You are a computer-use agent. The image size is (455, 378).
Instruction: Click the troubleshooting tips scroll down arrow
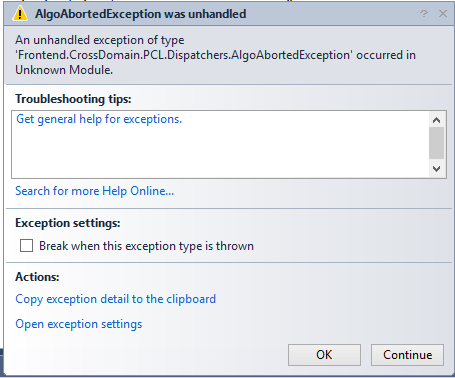(x=436, y=169)
